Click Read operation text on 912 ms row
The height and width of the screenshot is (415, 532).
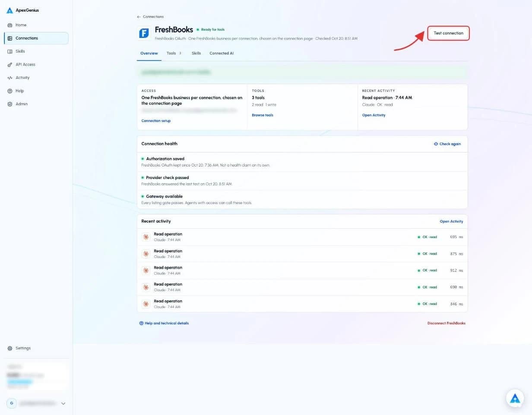(x=168, y=267)
